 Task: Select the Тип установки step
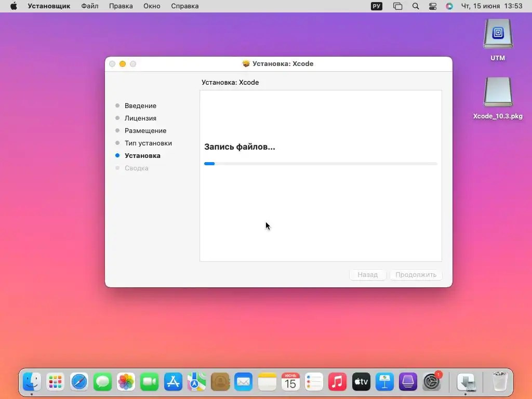coord(148,143)
